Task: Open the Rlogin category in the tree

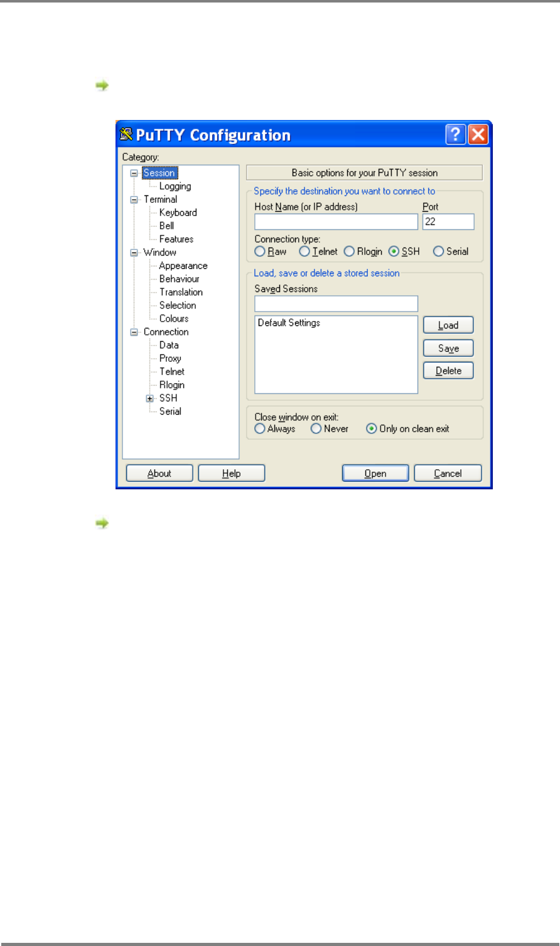Action: click(x=171, y=384)
